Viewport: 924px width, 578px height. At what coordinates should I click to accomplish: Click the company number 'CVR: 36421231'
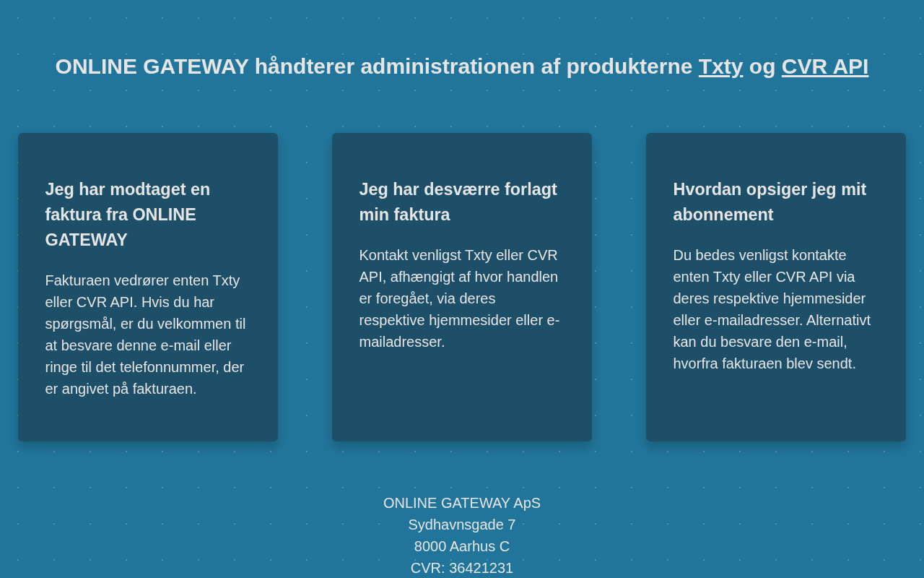462,568
